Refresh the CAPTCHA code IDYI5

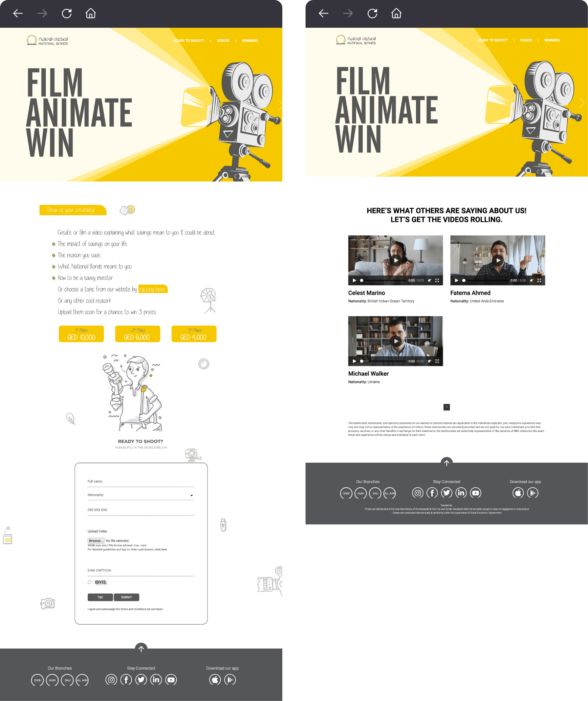click(90, 582)
